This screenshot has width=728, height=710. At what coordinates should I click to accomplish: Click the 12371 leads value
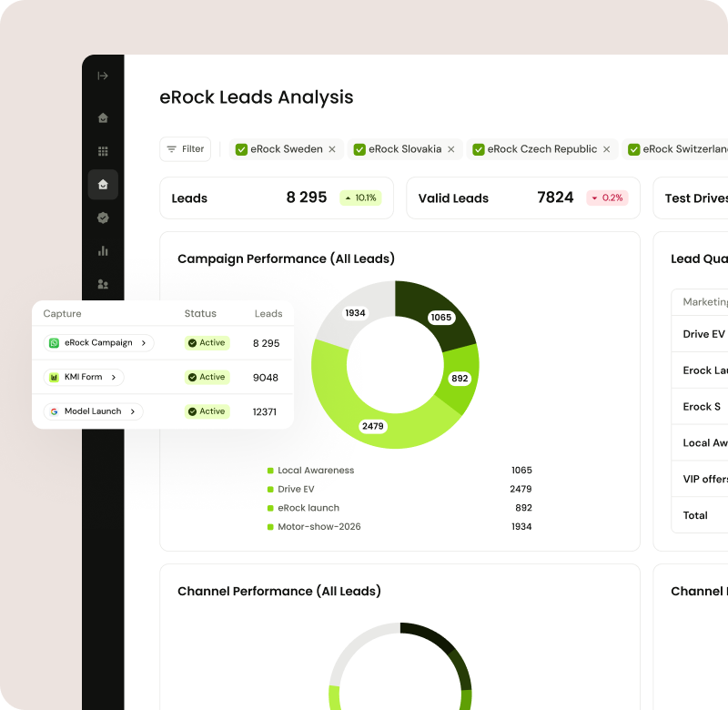pos(265,412)
